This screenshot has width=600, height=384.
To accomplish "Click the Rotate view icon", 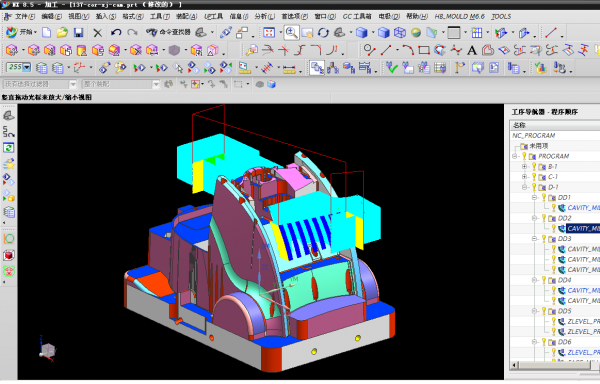I will (x=323, y=33).
